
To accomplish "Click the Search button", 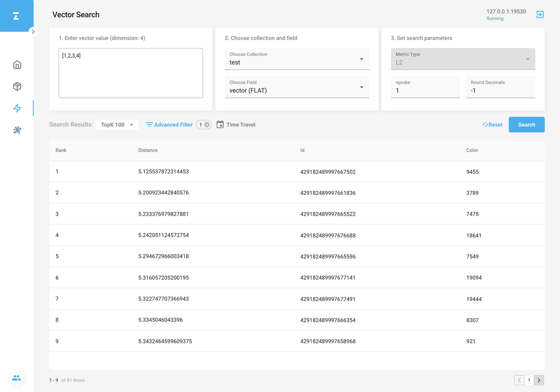I will click(x=526, y=125).
